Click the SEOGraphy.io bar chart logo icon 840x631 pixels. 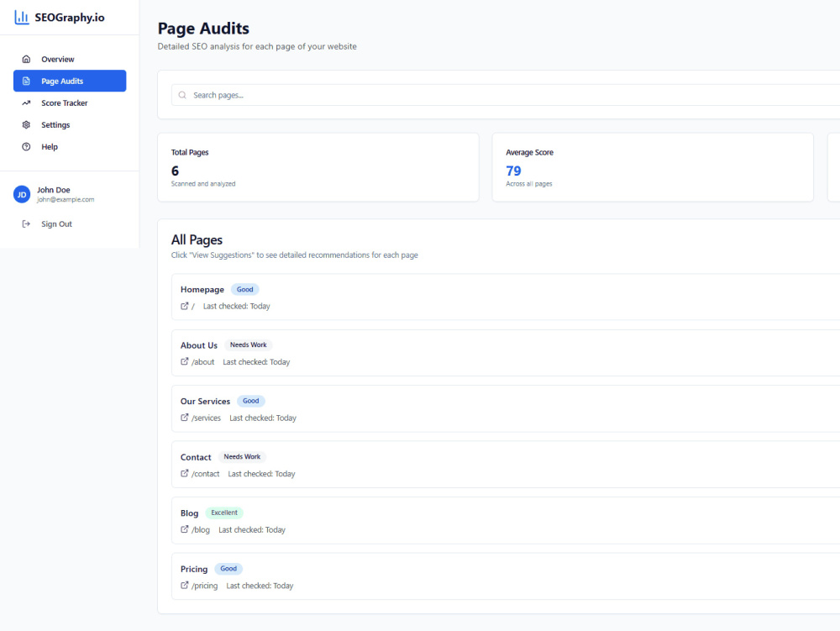tap(22, 17)
